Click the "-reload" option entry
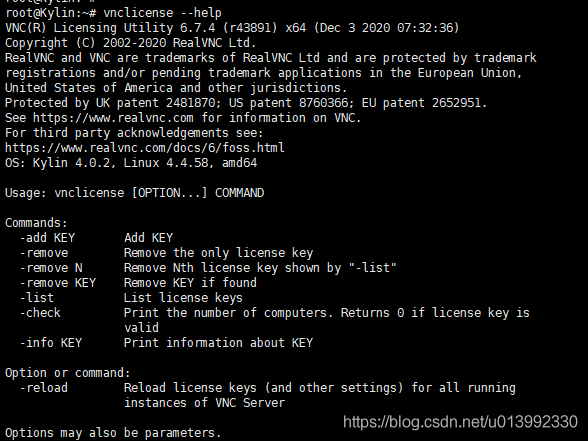Screen dimensions: 588x441 [44, 388]
